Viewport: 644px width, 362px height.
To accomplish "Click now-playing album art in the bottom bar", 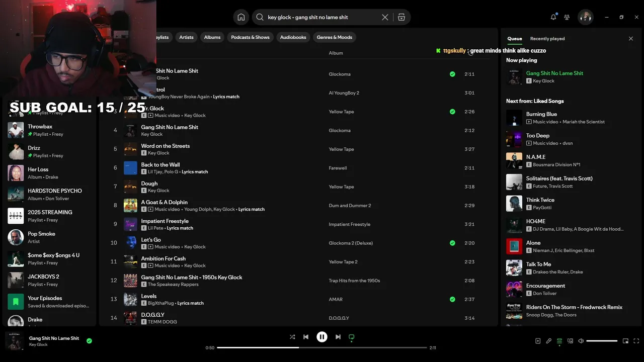I will pyautogui.click(x=15, y=341).
